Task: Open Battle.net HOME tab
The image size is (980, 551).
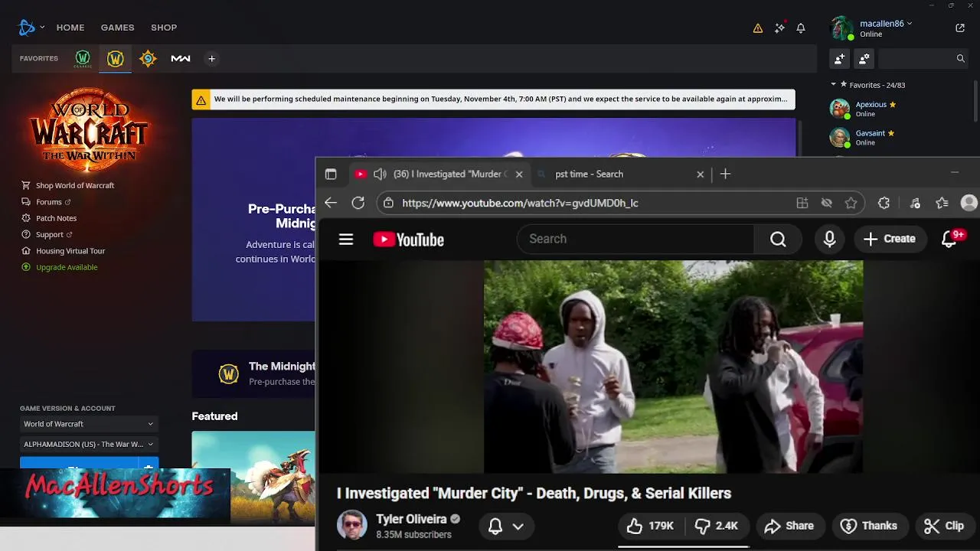Action: coord(70,28)
